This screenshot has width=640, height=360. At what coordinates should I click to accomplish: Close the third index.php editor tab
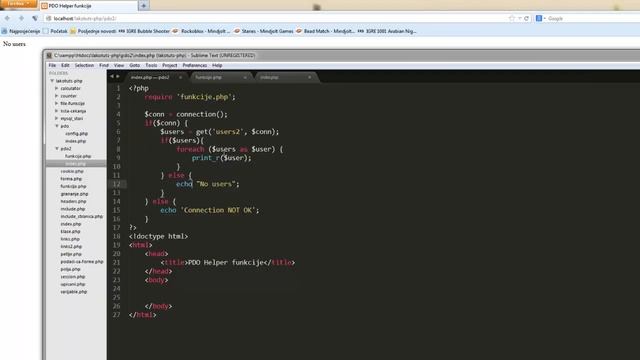pyautogui.click(x=309, y=77)
